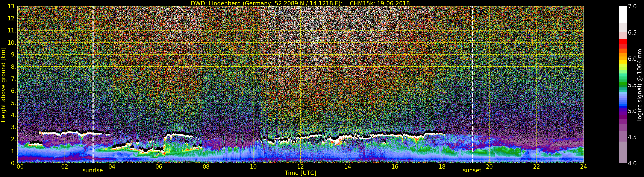Select the '10' tick on the time axis
The width and height of the screenshot is (644, 177).
(253, 167)
